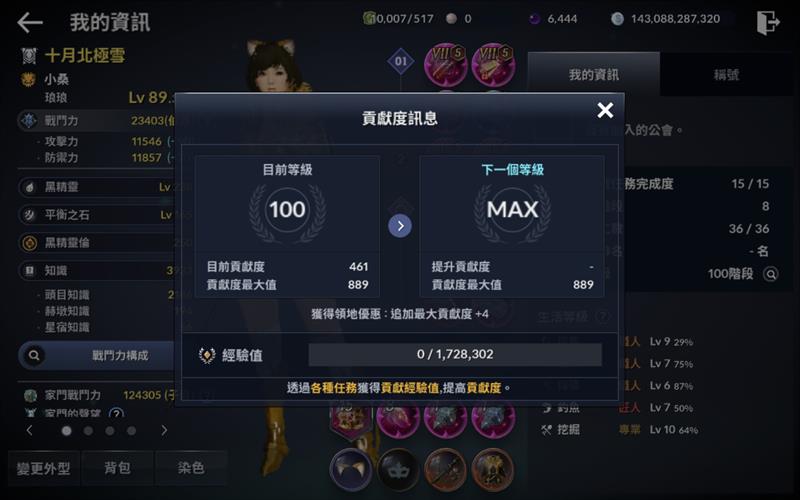Select the cat ears equipment slot
Screen dimensions: 800x500
click(x=351, y=470)
